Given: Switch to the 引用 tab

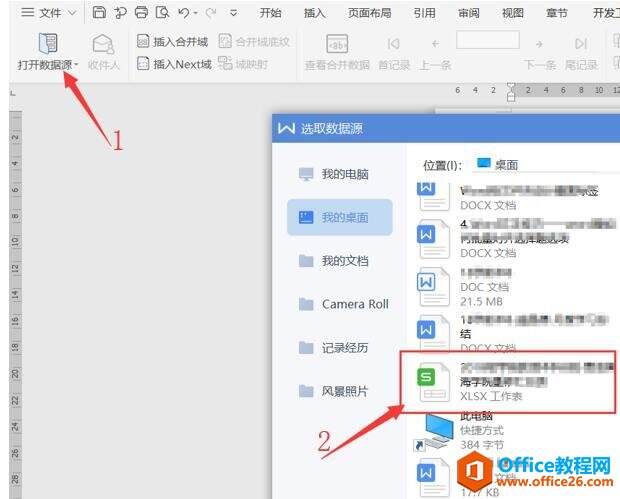Looking at the screenshot, I should 425,13.
